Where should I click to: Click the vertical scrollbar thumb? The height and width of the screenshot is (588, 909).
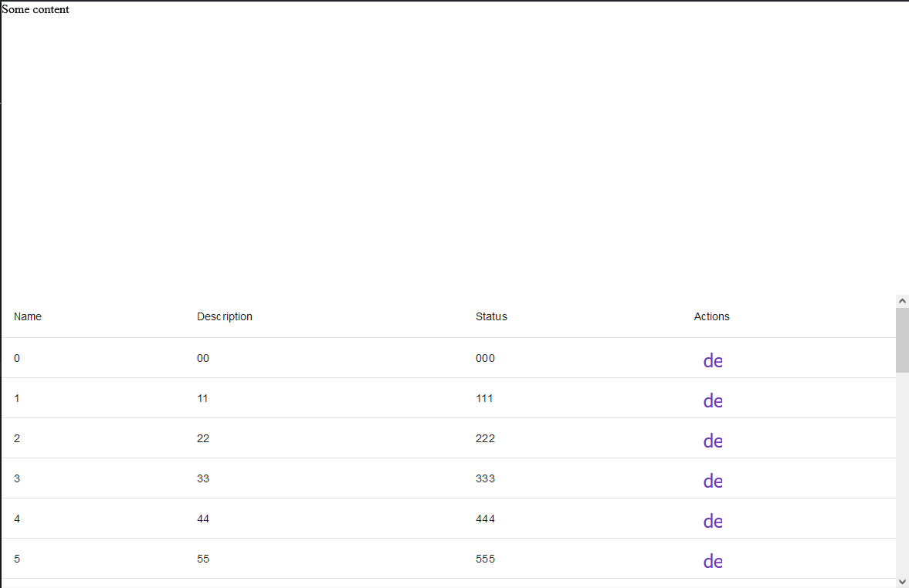click(903, 340)
